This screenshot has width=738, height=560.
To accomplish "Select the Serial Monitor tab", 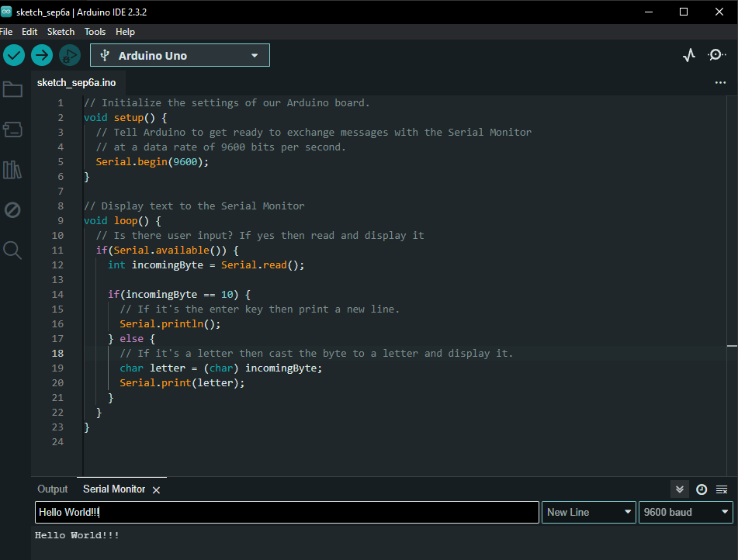I will pos(114,489).
